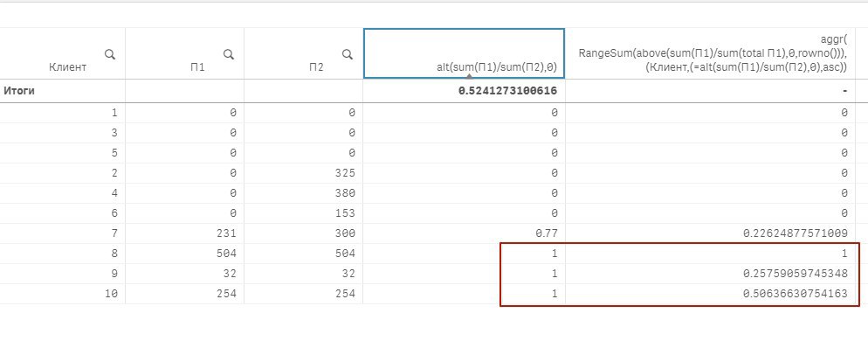868x355 pixels.
Task: Open search for the П2 column
Action: point(347,54)
